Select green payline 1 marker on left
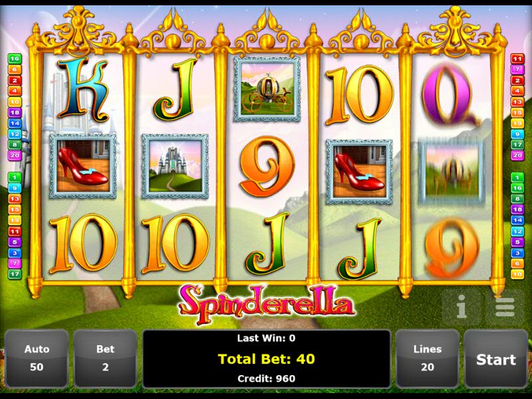Viewport: 532px width, 399px height. pyautogui.click(x=15, y=177)
